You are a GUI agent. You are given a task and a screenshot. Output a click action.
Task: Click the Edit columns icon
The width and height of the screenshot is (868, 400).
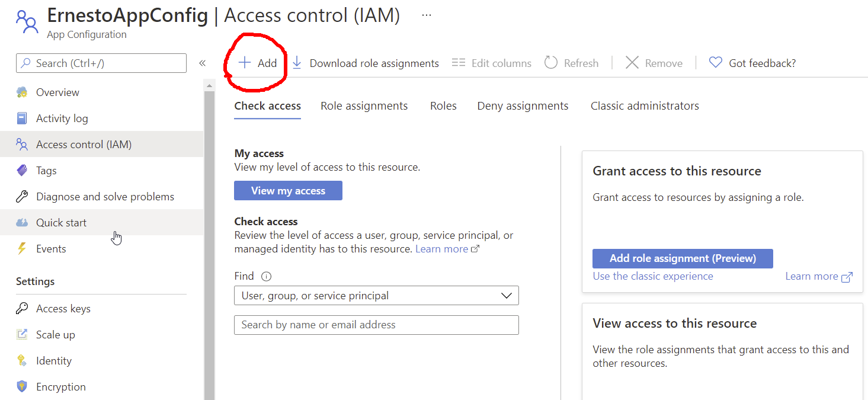[x=459, y=63]
